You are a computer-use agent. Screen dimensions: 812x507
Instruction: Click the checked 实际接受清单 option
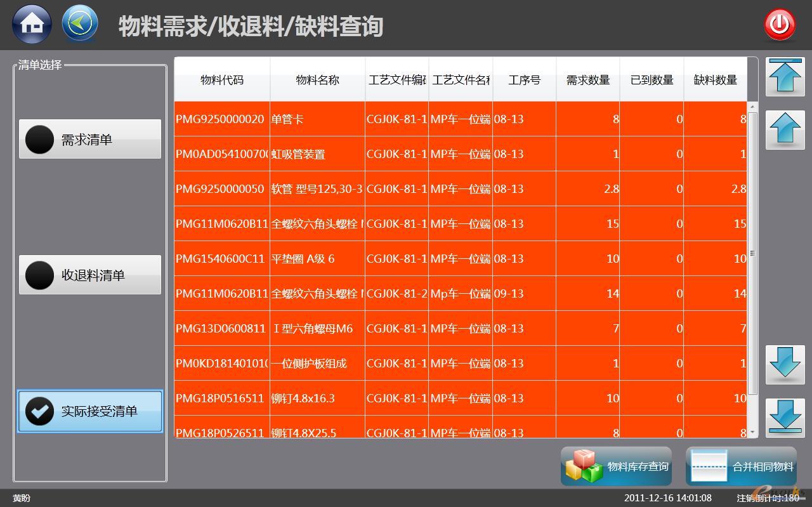coord(89,411)
